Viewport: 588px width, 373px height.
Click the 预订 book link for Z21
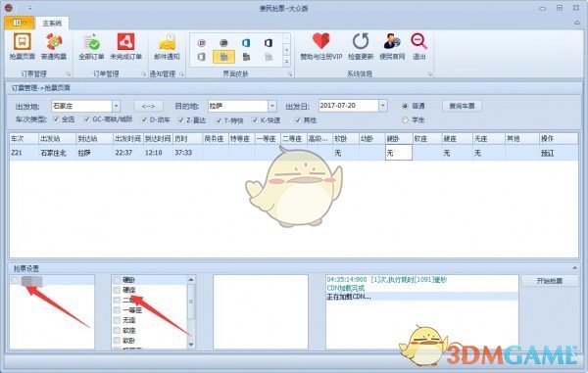547,153
